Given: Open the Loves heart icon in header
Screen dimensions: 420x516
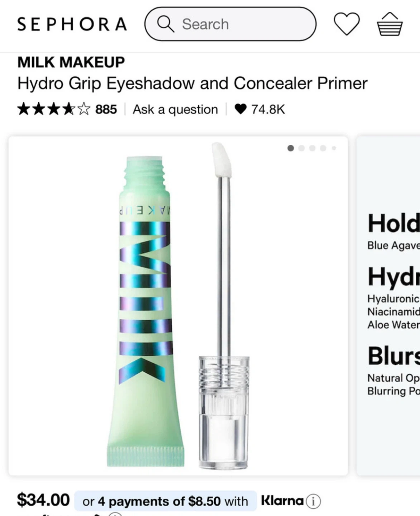Looking at the screenshot, I should (347, 24).
